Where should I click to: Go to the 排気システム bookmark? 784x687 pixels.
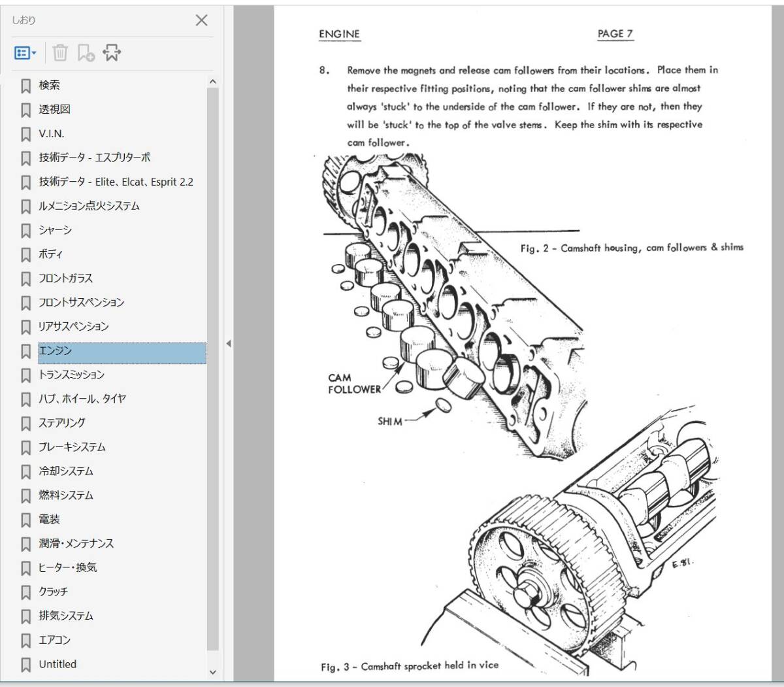(x=66, y=616)
